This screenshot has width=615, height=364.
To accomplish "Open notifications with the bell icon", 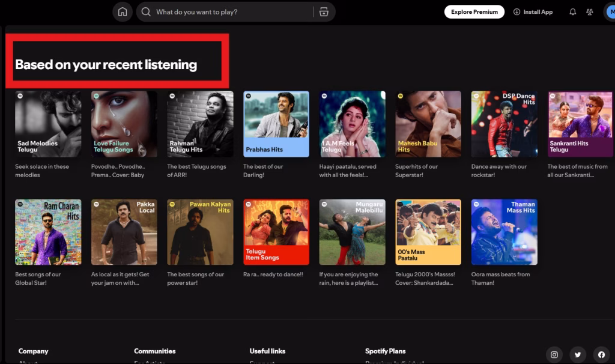I will 572,11.
